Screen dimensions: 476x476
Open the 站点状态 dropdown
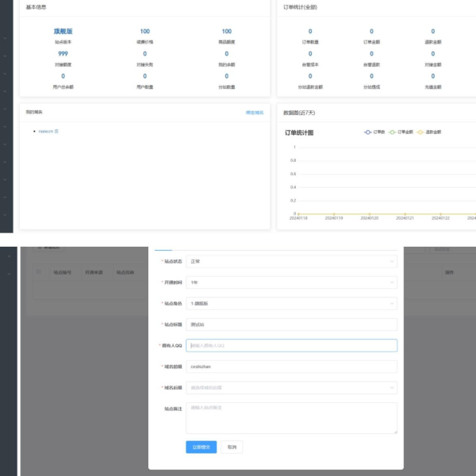pos(290,260)
